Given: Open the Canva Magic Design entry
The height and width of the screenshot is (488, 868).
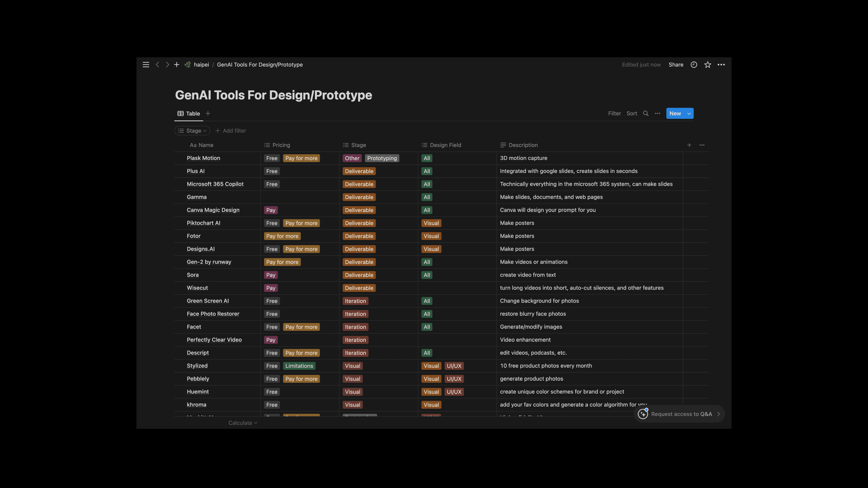Looking at the screenshot, I should (x=213, y=210).
